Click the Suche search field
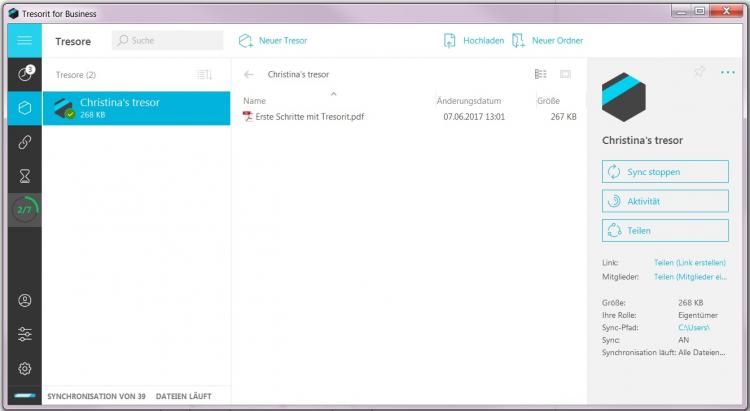This screenshot has width=750, height=411. pos(167,41)
